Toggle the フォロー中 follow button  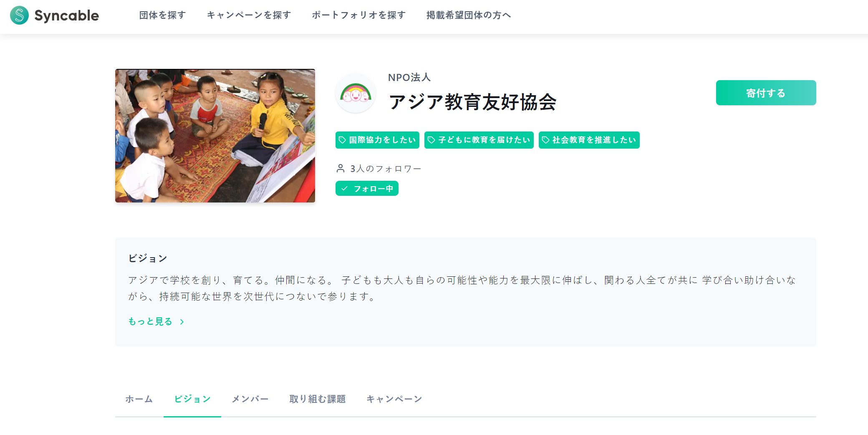point(367,189)
